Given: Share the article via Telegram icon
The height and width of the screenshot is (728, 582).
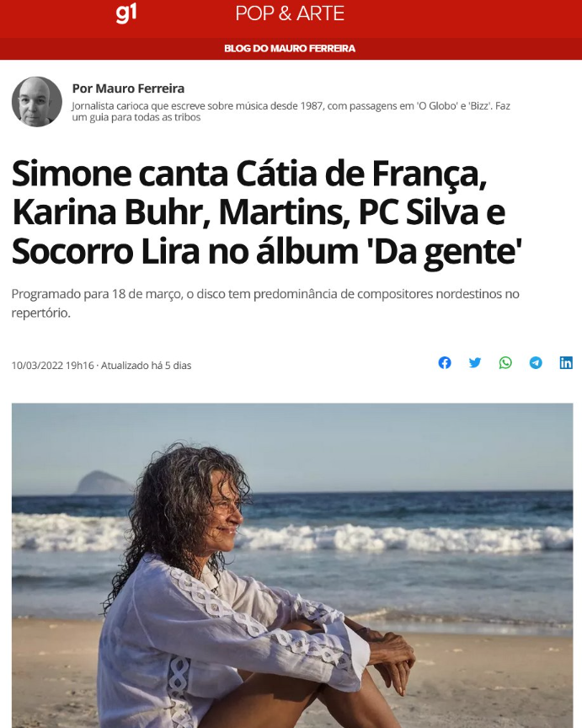Looking at the screenshot, I should 536,362.
